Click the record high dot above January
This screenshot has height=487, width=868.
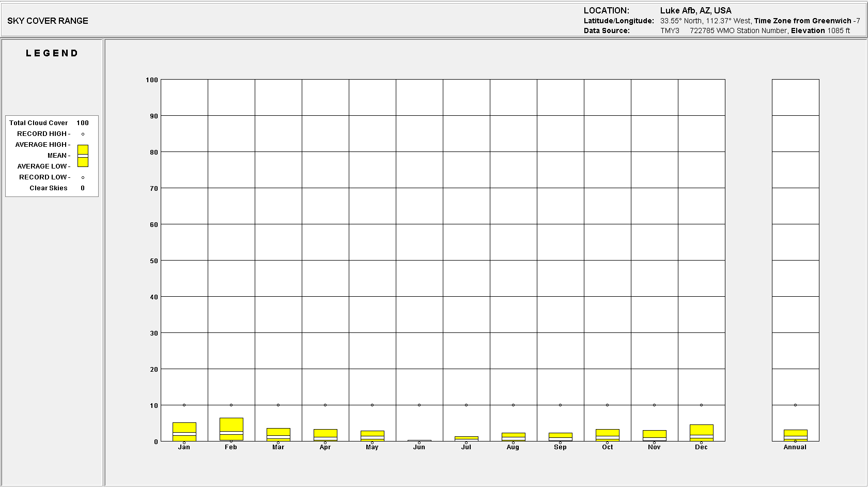(184, 405)
